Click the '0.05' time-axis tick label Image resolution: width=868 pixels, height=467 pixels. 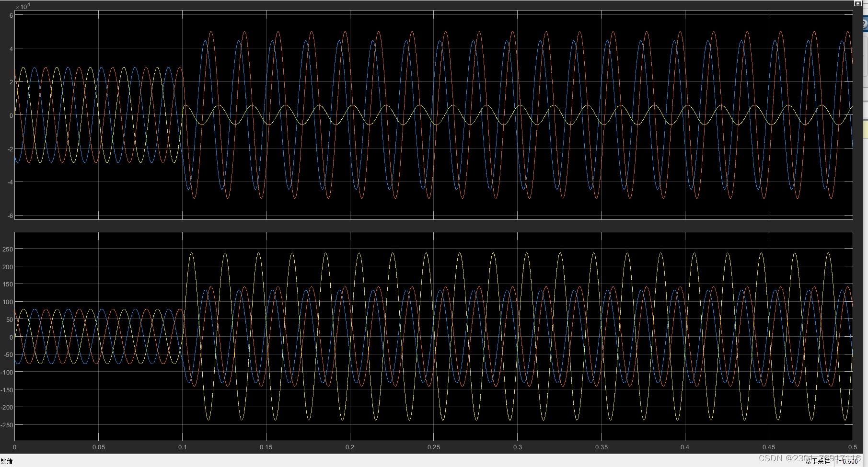[x=99, y=447]
